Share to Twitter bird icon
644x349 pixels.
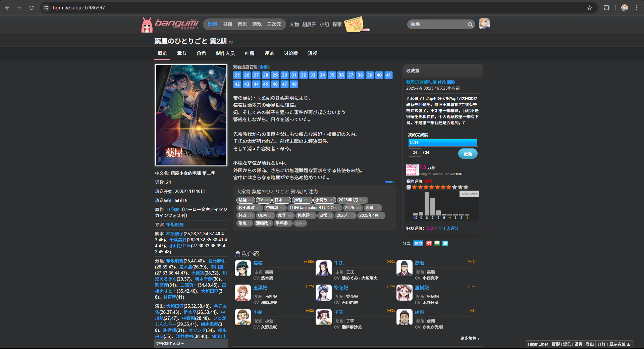click(x=445, y=243)
